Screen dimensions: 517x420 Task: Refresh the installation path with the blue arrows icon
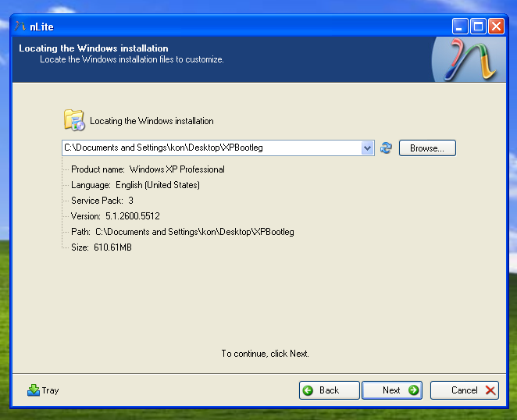(x=386, y=148)
